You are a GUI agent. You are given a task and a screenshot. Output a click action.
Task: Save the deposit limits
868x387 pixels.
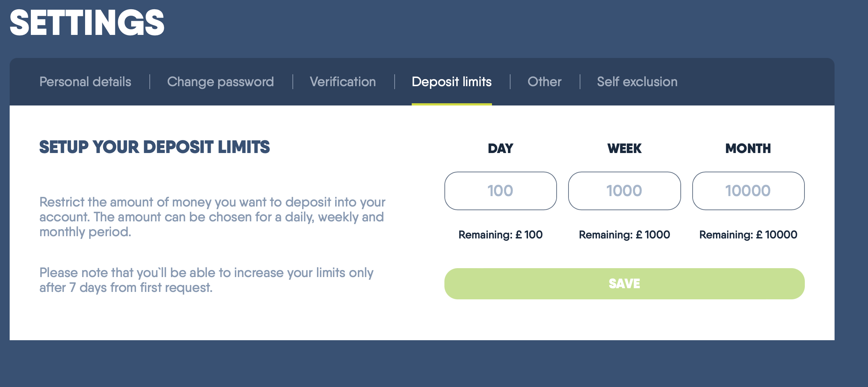point(624,284)
